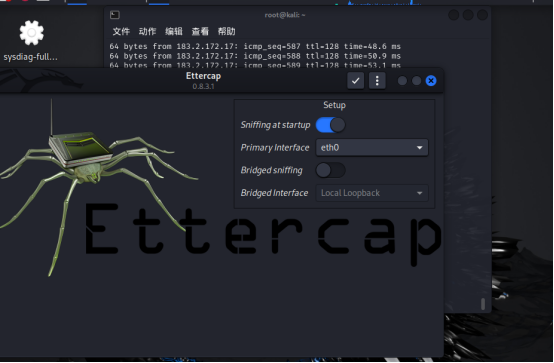
Task: Click Setup heading in Ettercap
Action: pyautogui.click(x=334, y=105)
